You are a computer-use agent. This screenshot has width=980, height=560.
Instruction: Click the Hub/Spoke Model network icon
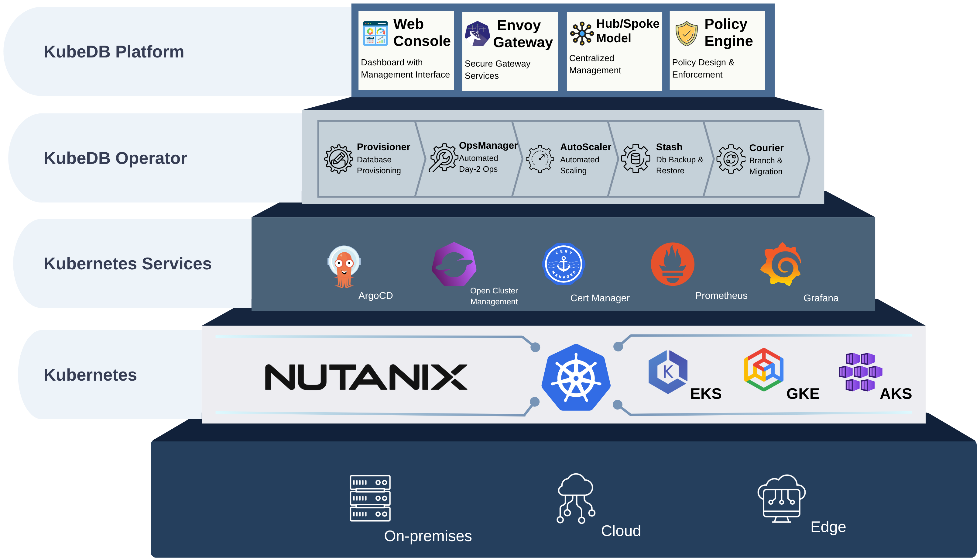tap(581, 33)
